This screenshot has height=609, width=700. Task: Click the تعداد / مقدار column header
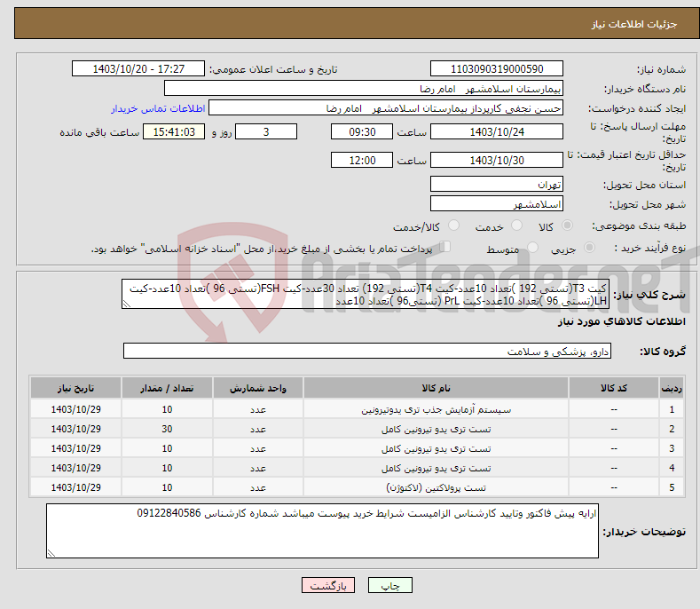point(167,388)
